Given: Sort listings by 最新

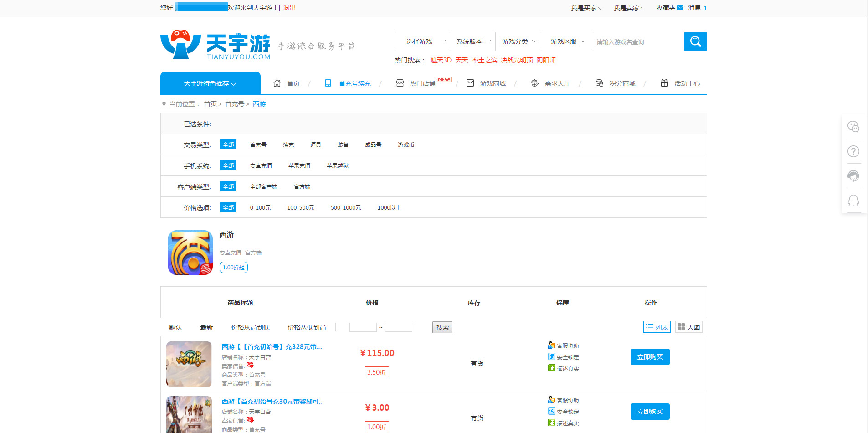Looking at the screenshot, I should tap(207, 327).
